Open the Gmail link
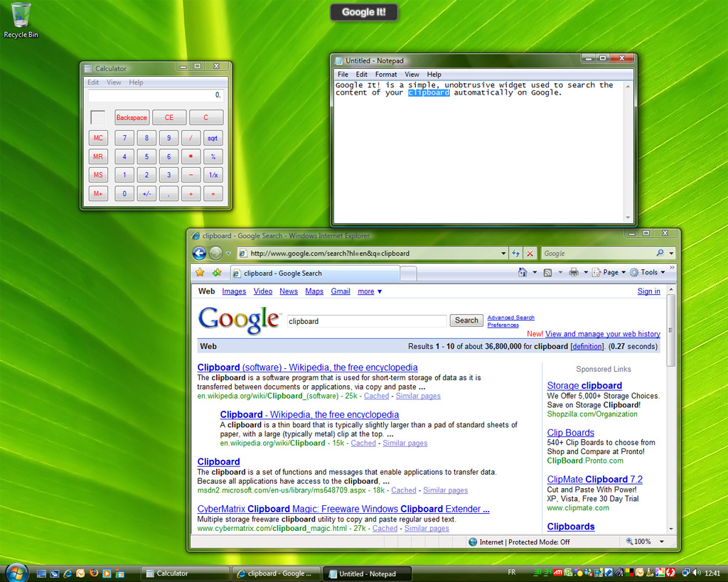This screenshot has height=582, width=728. (x=341, y=291)
